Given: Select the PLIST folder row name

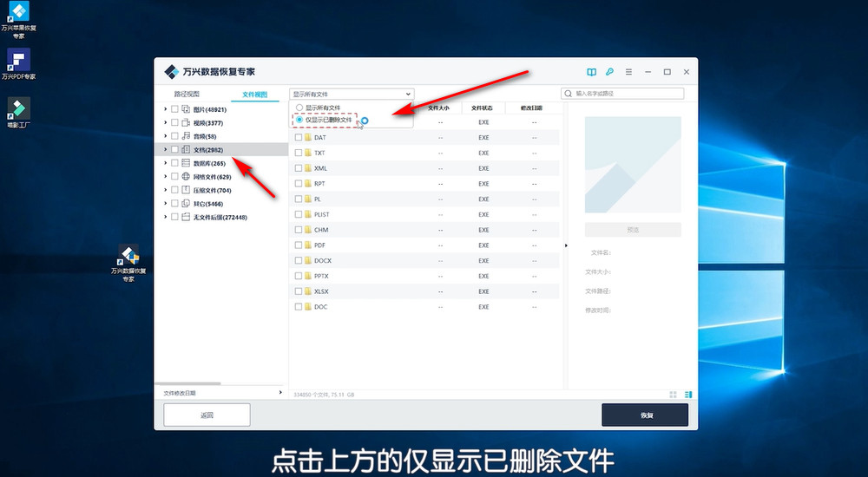Looking at the screenshot, I should [322, 215].
